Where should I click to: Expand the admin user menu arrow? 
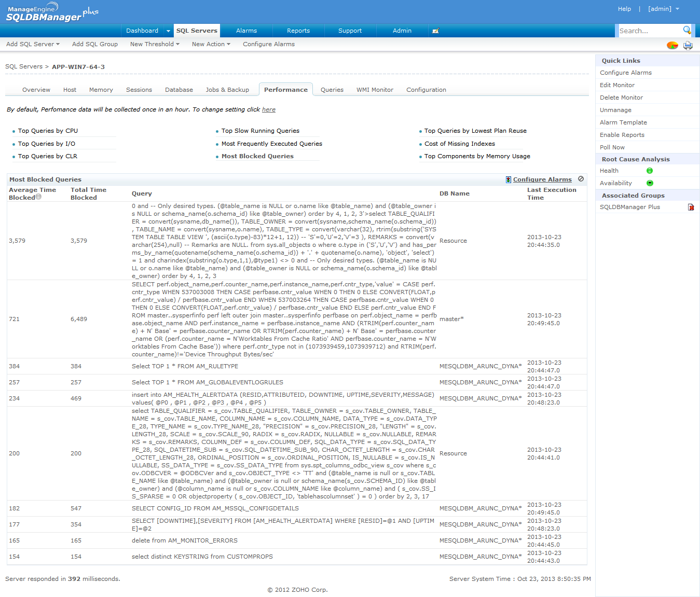pos(677,9)
